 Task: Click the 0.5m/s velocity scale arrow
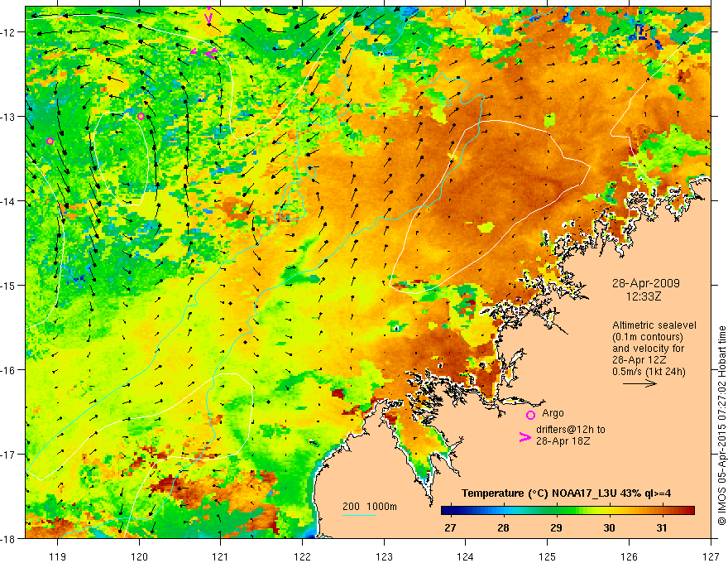639,383
